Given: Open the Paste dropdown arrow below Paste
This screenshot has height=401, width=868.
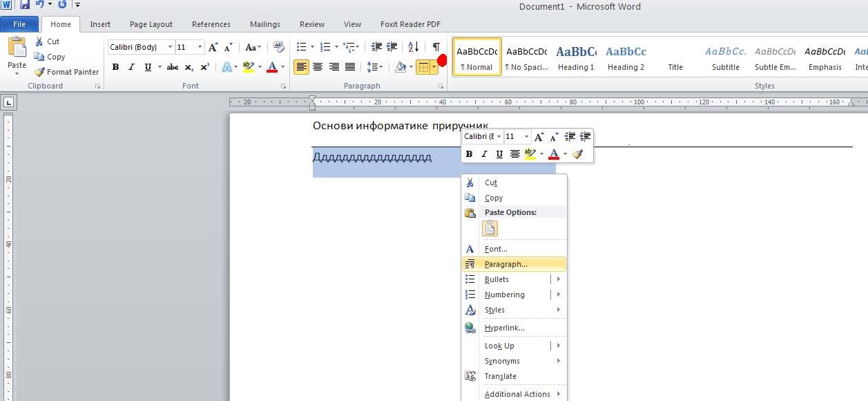Looking at the screenshot, I should [17, 73].
